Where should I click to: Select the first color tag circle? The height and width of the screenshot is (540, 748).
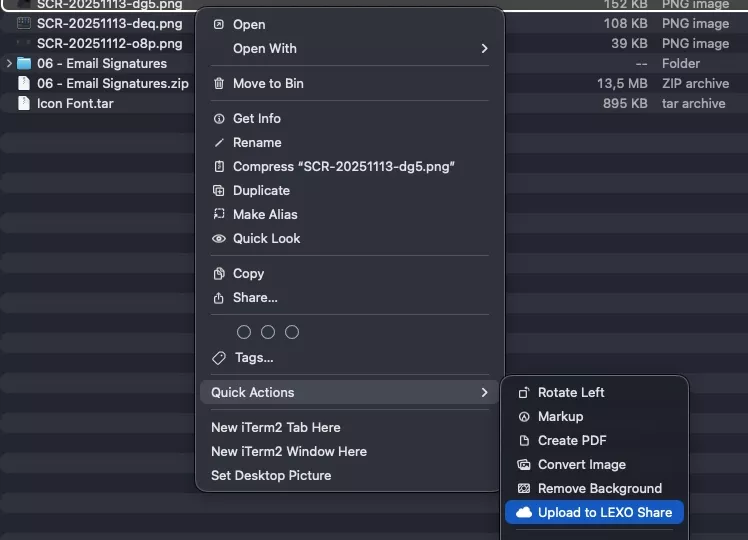244,332
